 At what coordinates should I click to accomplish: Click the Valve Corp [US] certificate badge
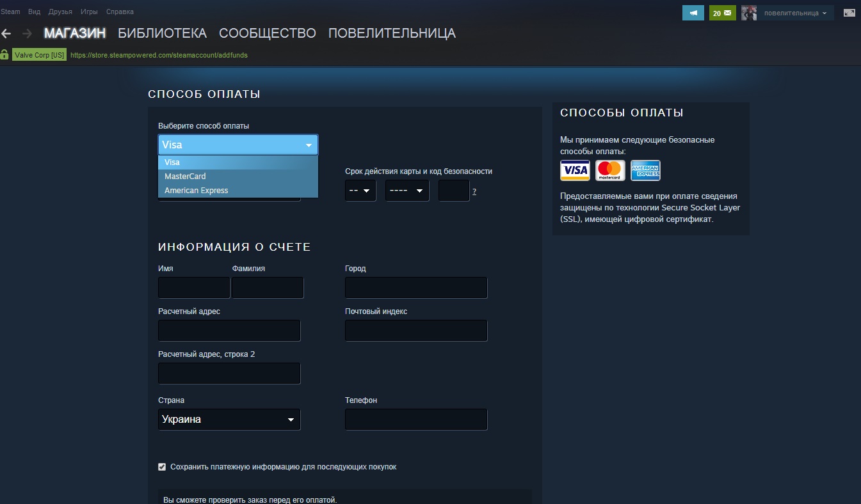coord(39,55)
